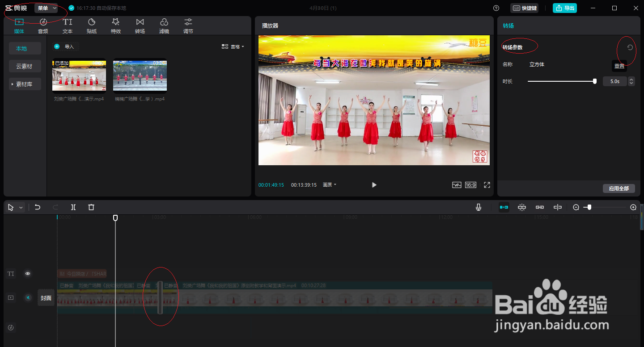Unmute the main video track
This screenshot has width=644, height=347.
[28, 297]
